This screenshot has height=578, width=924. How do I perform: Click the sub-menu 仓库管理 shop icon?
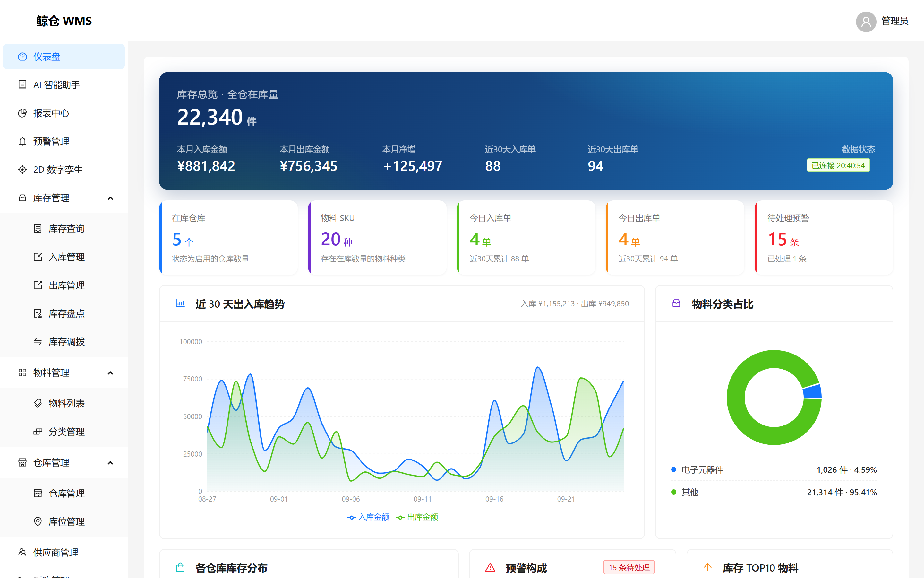(38, 493)
